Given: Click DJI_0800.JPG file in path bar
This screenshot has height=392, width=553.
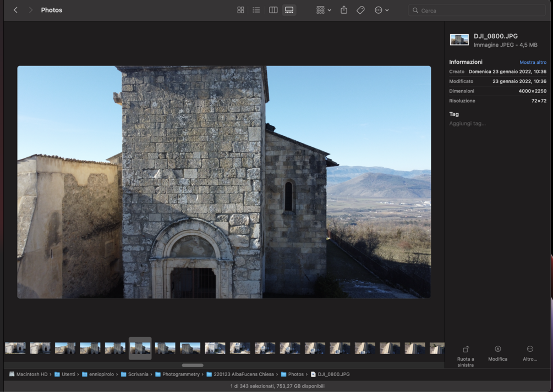Looking at the screenshot, I should [330, 374].
